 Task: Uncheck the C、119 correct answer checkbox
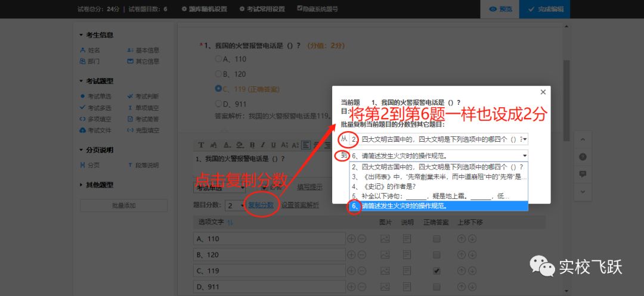click(436, 270)
